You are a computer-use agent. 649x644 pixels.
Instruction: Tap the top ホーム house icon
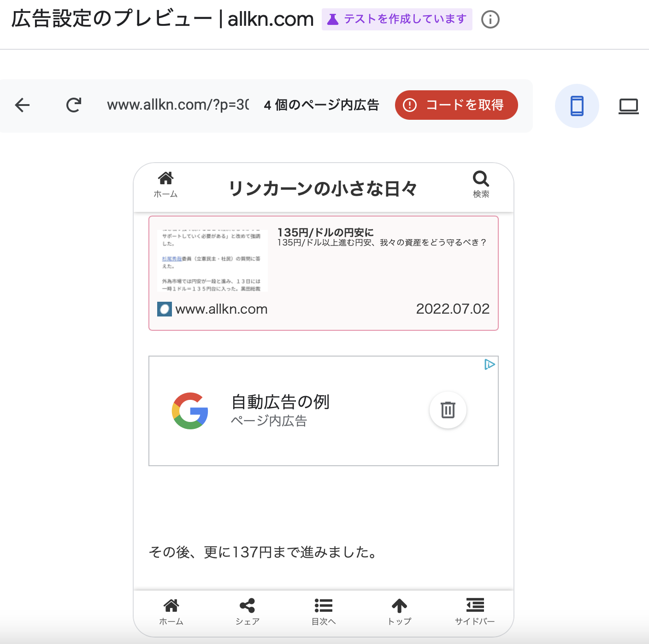[166, 185]
